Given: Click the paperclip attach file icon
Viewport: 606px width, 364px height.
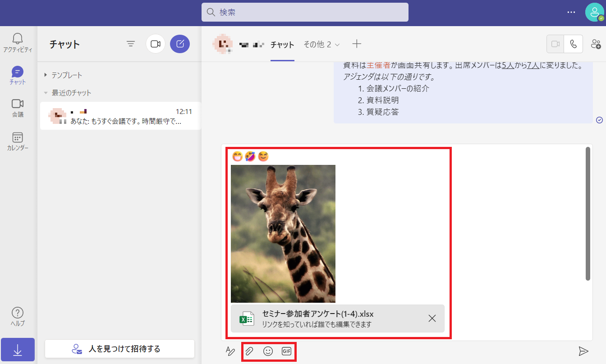Looking at the screenshot, I should 249,351.
